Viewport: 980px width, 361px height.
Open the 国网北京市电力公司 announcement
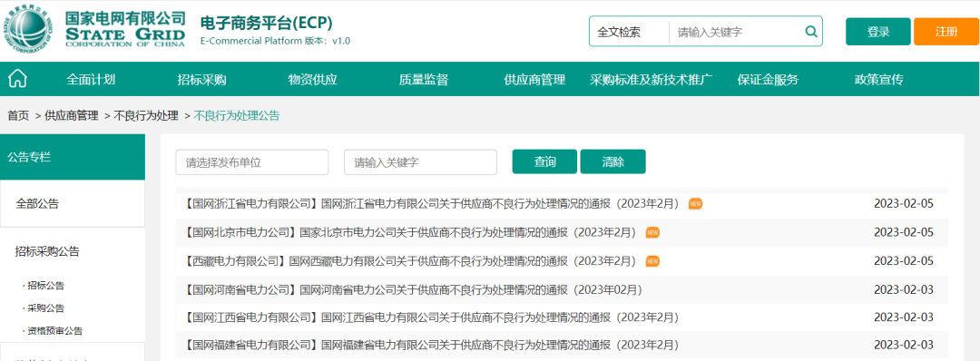coord(411,232)
